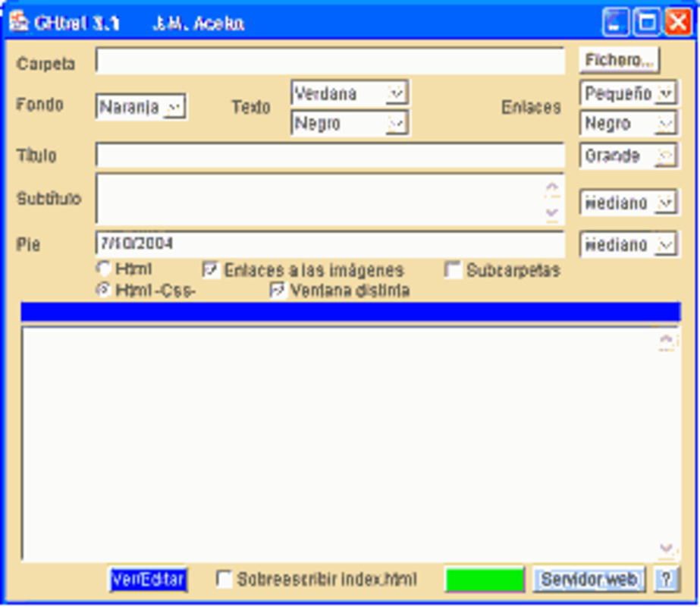Open the Enlaces size dropdown showing Pequeño

pyautogui.click(x=628, y=93)
